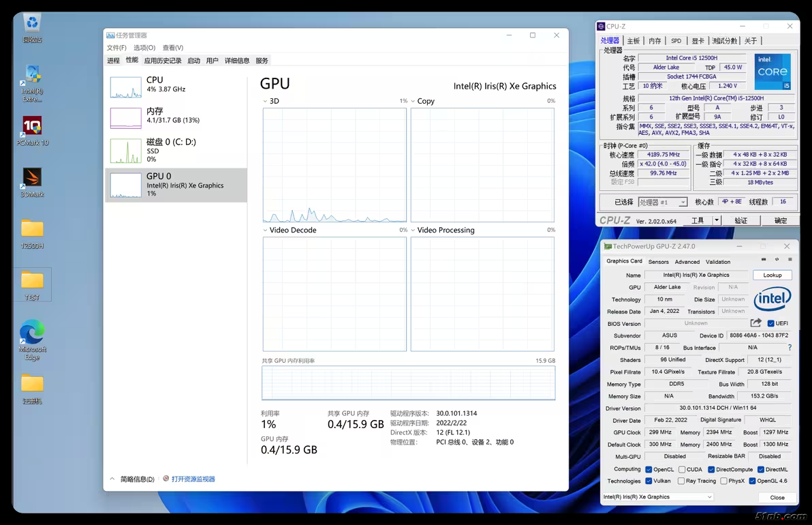Click the GPU-Z screenshot camera icon

click(764, 260)
